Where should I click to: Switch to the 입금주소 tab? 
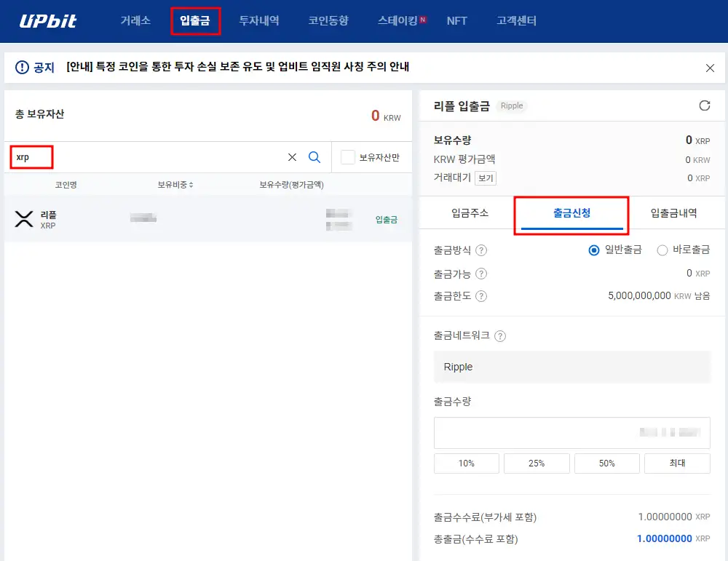pyautogui.click(x=470, y=213)
